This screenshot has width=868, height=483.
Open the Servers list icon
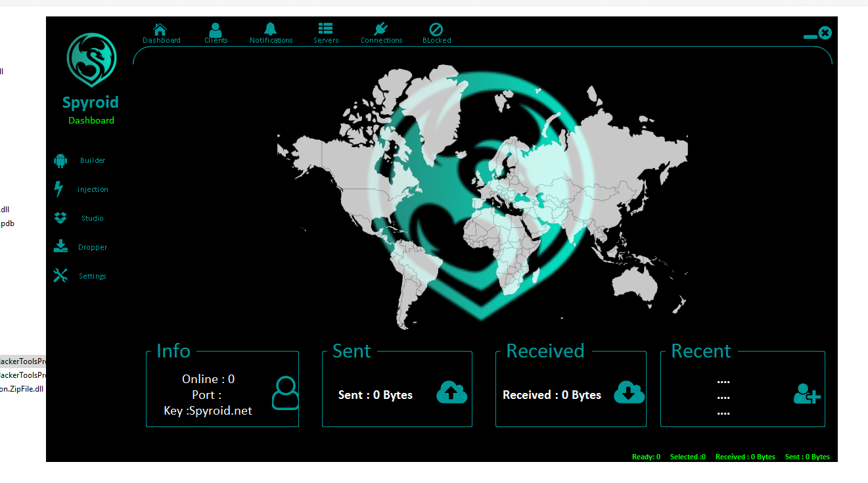pyautogui.click(x=325, y=29)
